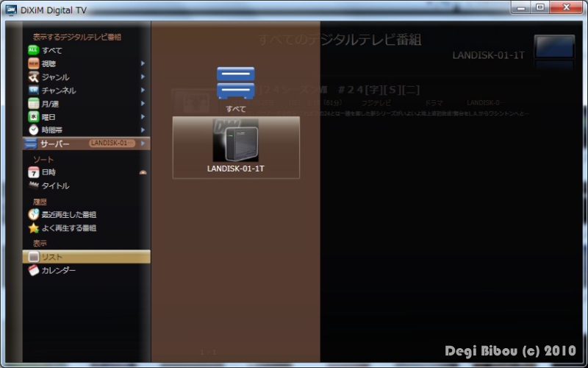Click the green ALL icon beside すべて
The height and width of the screenshot is (368, 588).
33,50
